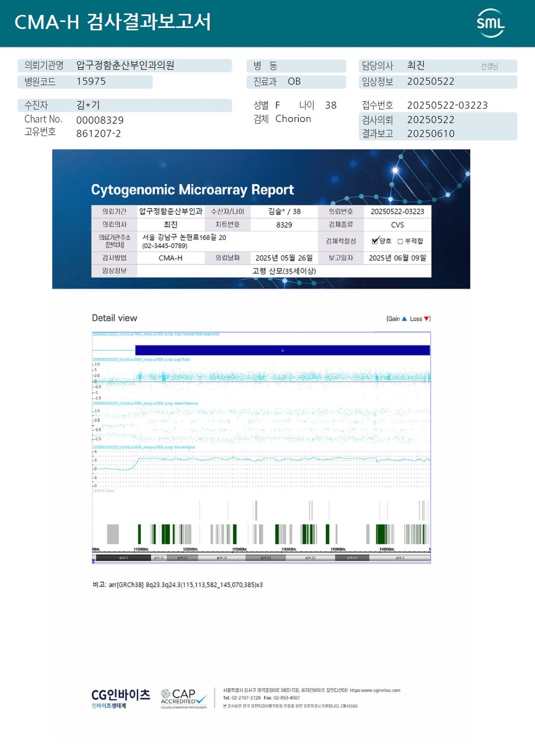Click '김슬* / 38' in the report table
Image resolution: width=535 pixels, height=756 pixels.
click(284, 211)
